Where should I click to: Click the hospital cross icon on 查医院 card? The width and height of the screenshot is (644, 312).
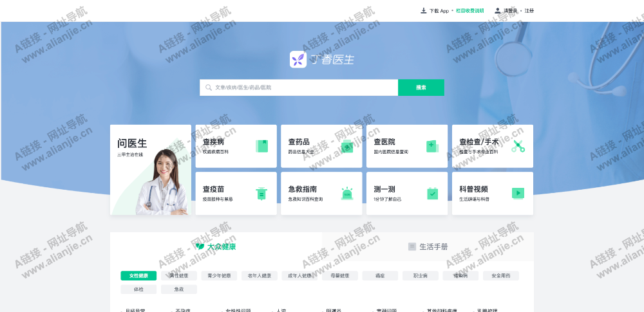point(433,146)
